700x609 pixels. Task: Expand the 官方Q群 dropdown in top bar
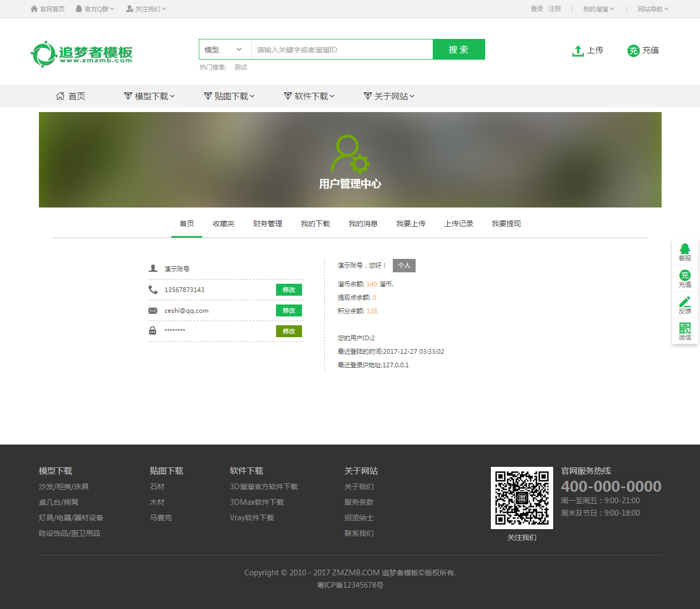click(95, 9)
